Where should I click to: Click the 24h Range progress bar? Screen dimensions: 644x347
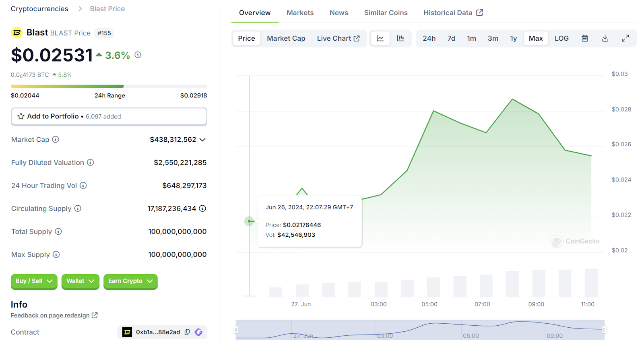(109, 86)
